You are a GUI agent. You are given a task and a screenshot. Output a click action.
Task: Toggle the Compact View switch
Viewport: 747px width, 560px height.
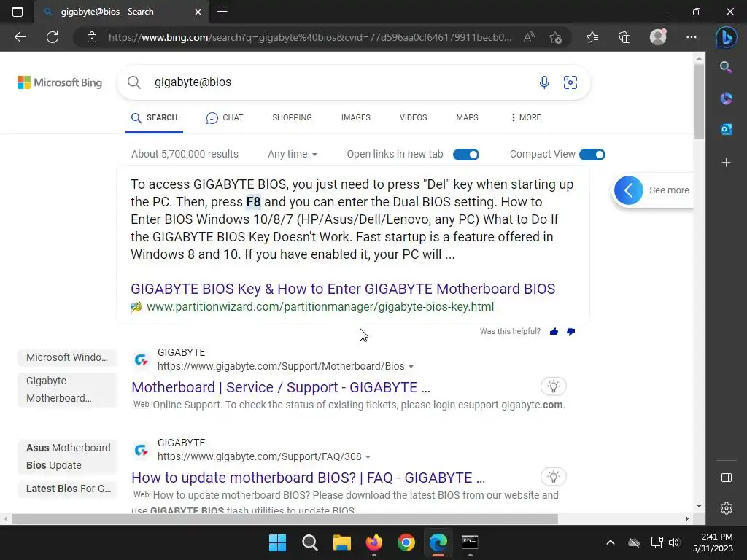pyautogui.click(x=592, y=155)
